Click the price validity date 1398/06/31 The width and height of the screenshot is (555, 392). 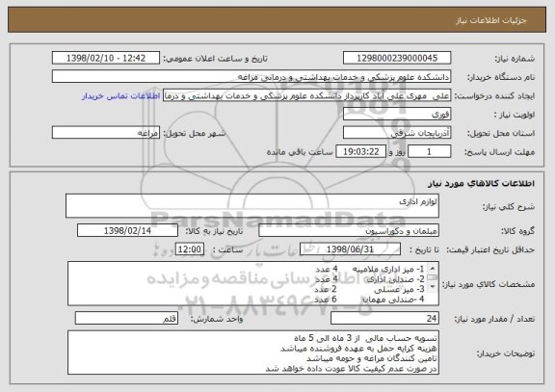click(x=350, y=249)
